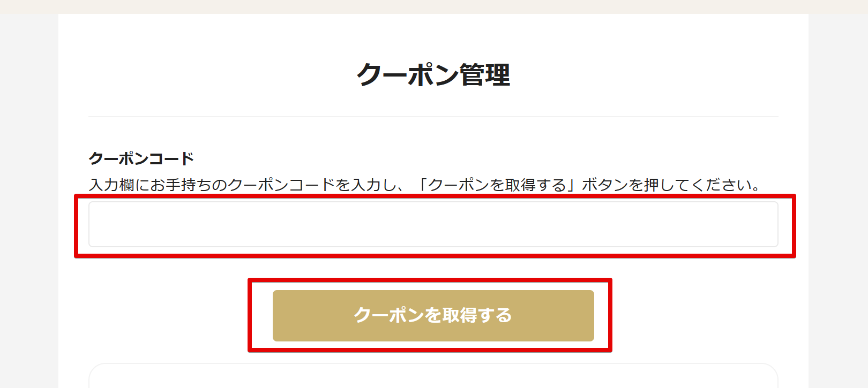Click the rounded card below the button
Viewport: 868px width, 388px height.
coord(433,376)
